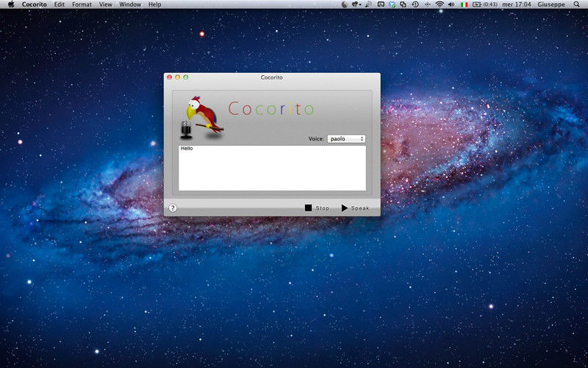Click the AirPlay display icon

[381, 4]
